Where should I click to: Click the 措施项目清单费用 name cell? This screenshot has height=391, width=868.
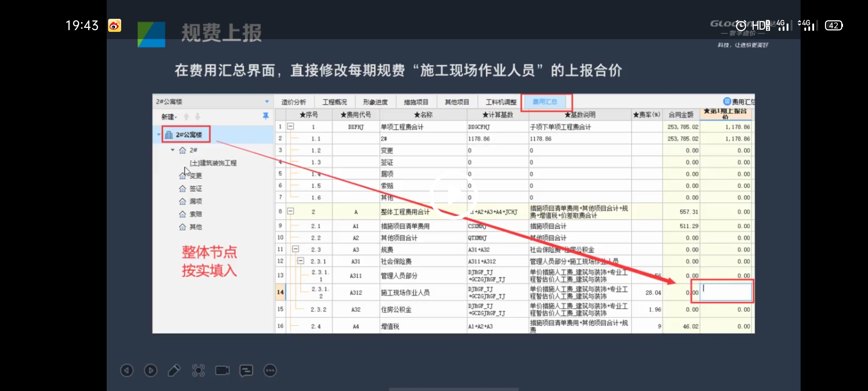click(423, 226)
